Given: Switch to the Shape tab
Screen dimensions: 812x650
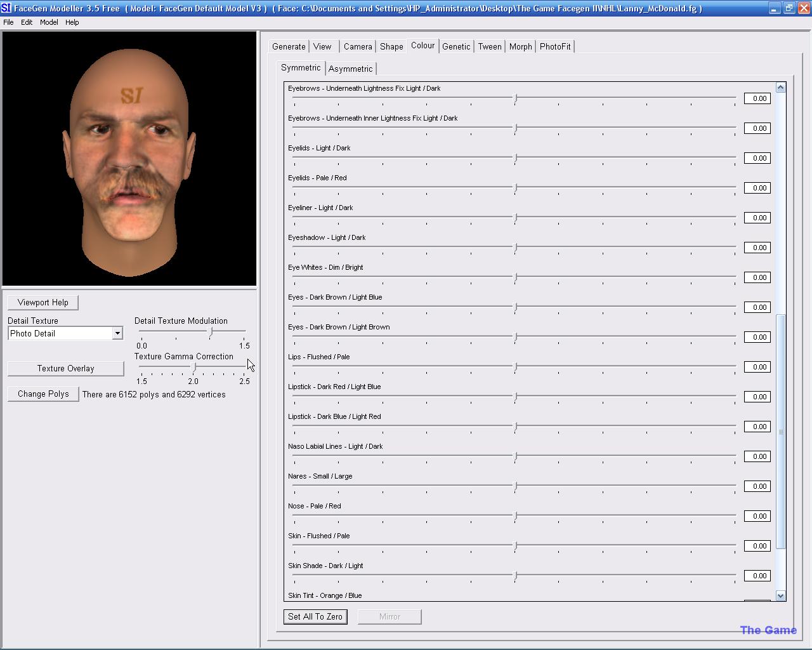Looking at the screenshot, I should coord(391,46).
